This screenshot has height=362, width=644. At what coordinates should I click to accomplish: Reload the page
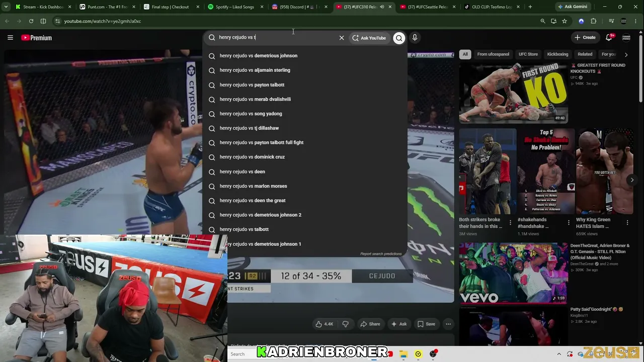pyautogui.click(x=31, y=21)
